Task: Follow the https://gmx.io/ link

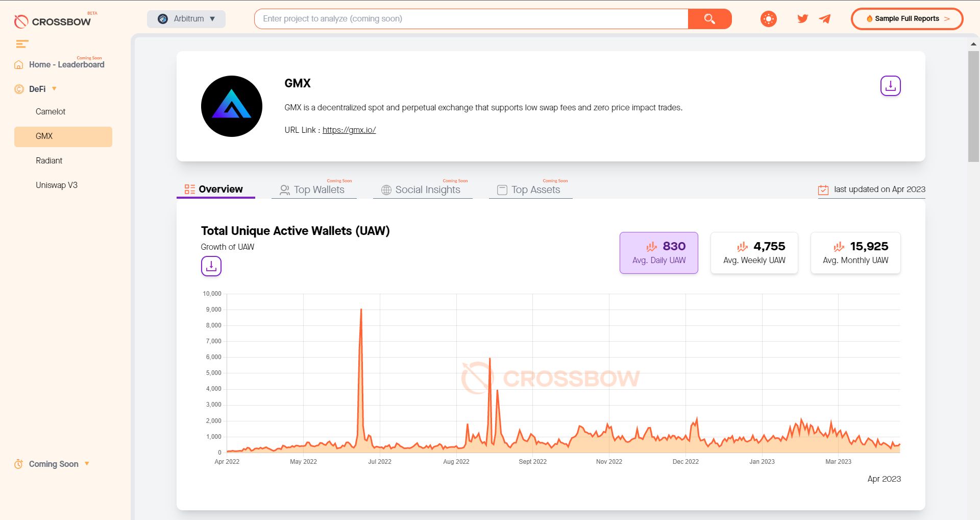Action: click(x=349, y=130)
